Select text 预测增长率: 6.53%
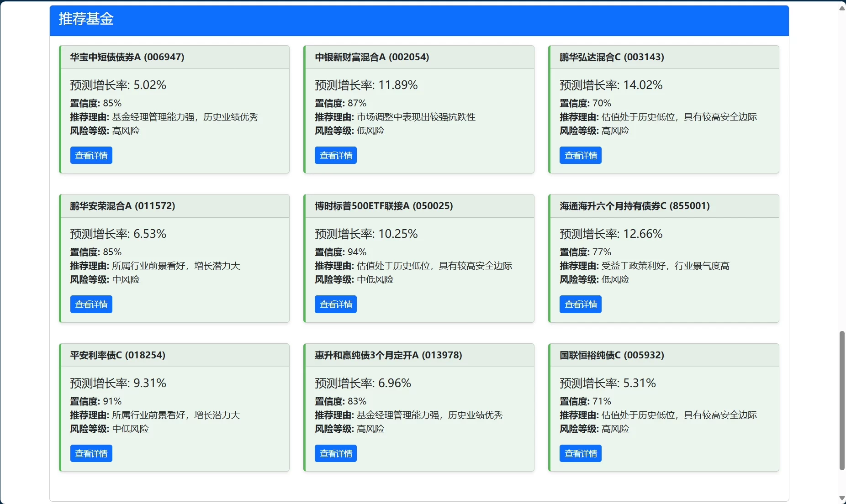This screenshot has height=504, width=846. point(118,234)
